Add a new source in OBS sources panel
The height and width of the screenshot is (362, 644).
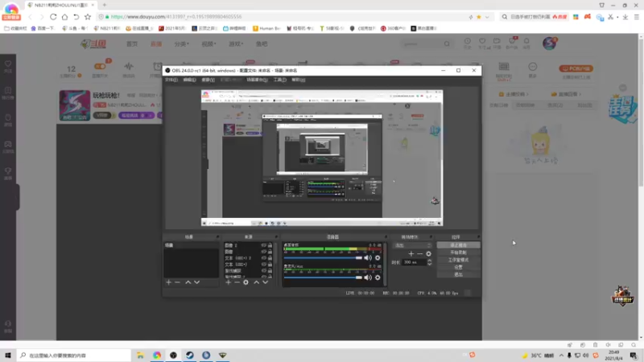coord(229,282)
